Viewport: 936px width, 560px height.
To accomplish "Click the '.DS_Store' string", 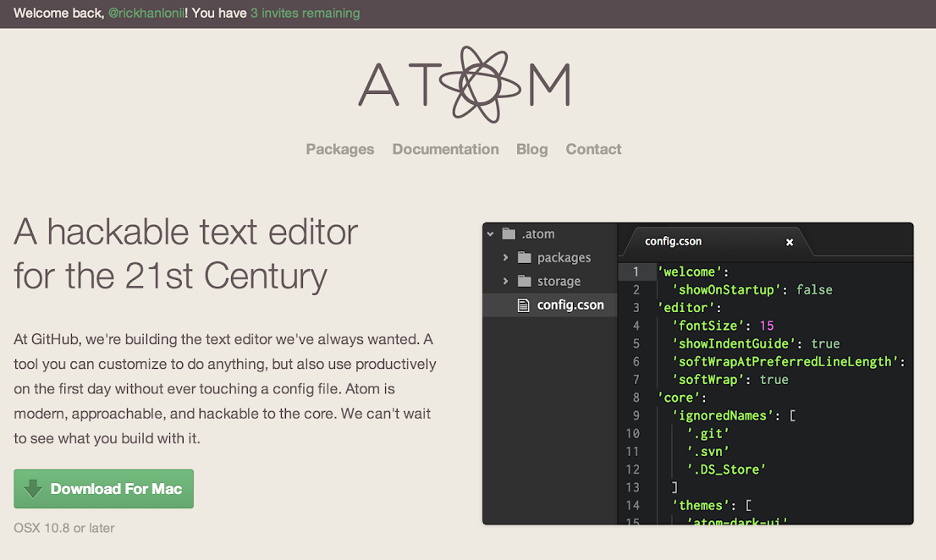I will coord(726,469).
